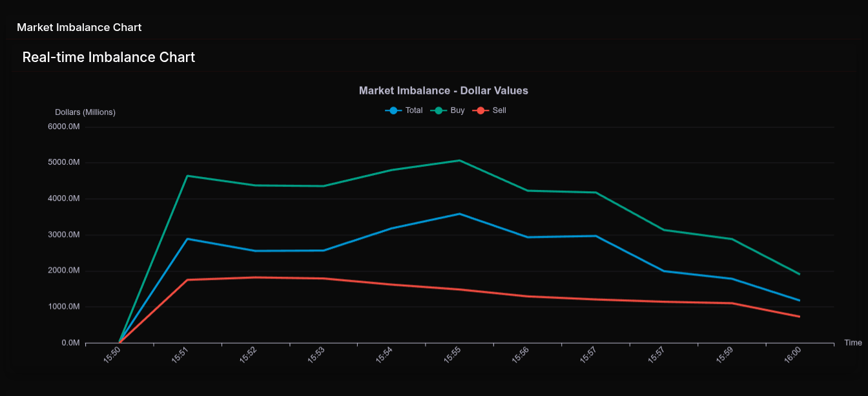Image resolution: width=868 pixels, height=396 pixels.
Task: Click the Total line peak at 15:55
Action: click(x=459, y=214)
